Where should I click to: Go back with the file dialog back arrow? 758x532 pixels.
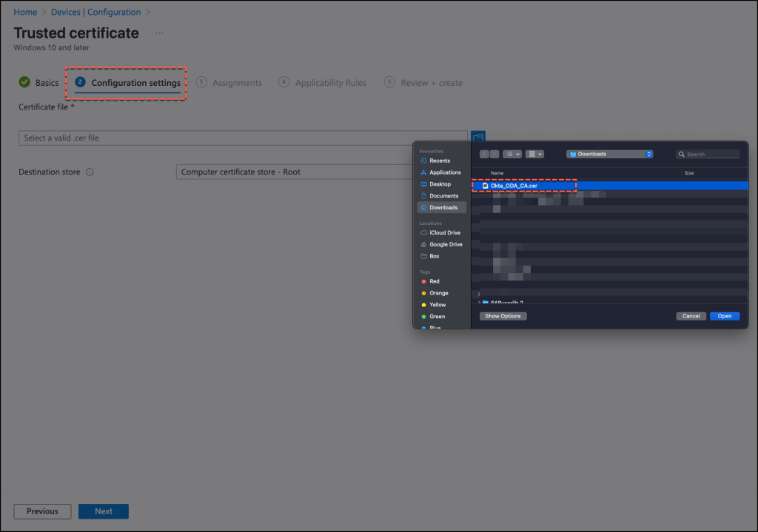pos(484,154)
